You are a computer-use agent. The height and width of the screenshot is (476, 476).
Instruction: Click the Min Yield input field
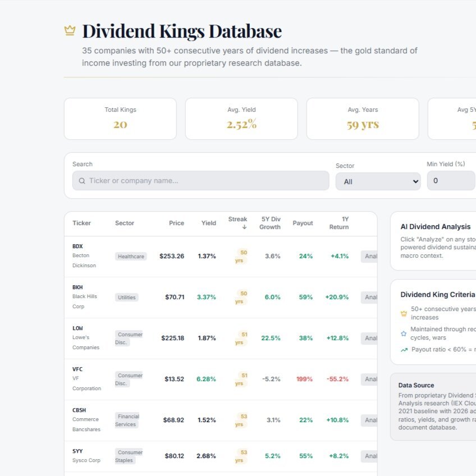pos(451,181)
